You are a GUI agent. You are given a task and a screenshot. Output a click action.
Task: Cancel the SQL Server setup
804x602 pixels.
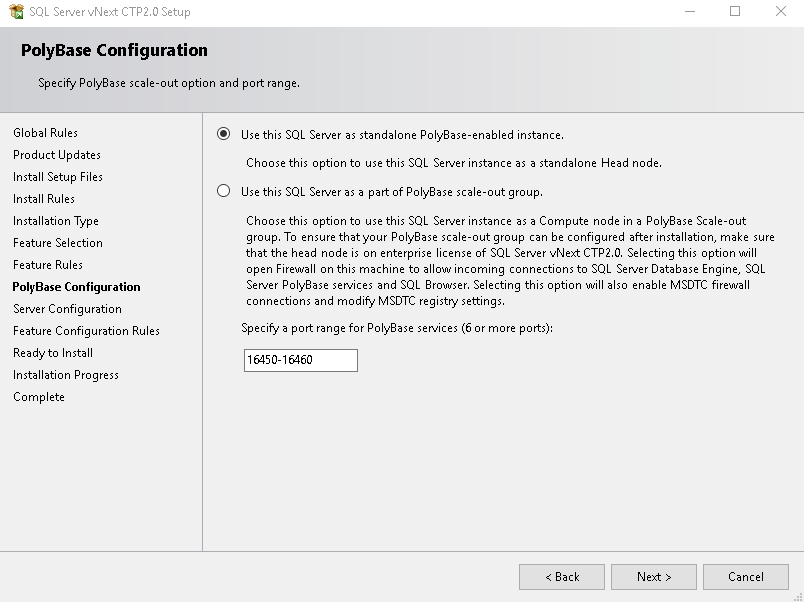tap(745, 577)
